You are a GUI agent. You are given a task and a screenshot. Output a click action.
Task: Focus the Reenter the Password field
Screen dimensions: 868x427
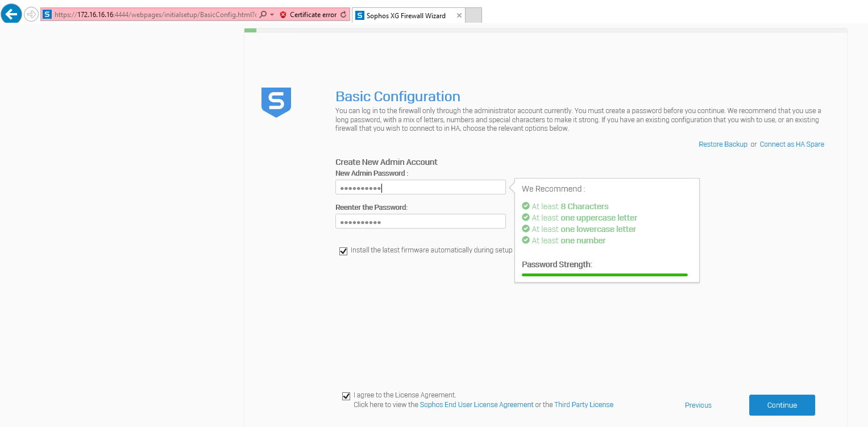[421, 221]
